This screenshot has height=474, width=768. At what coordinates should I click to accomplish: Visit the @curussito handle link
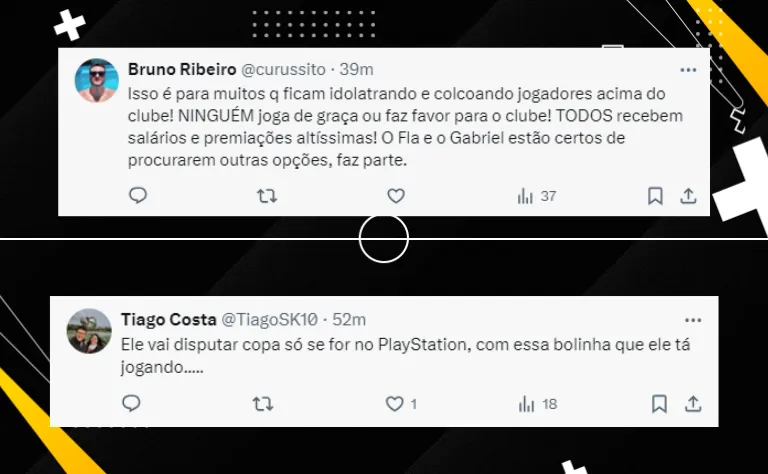point(284,70)
